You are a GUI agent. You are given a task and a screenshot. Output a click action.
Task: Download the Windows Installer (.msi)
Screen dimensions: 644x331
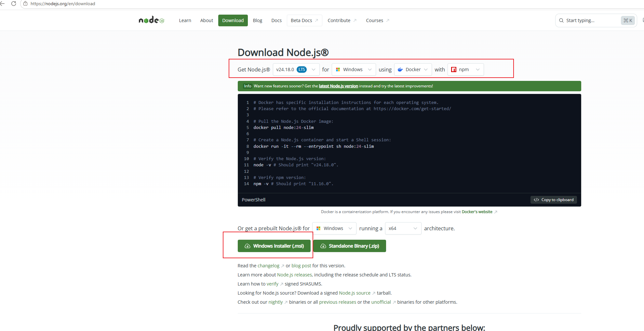(x=274, y=246)
